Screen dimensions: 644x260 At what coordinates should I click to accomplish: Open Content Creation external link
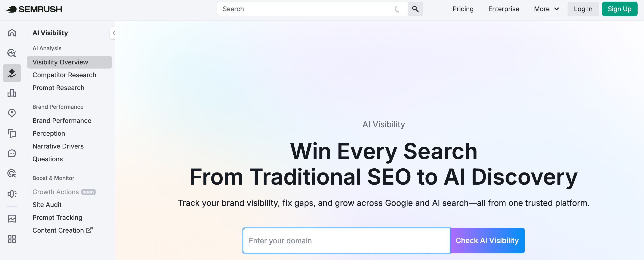pyautogui.click(x=62, y=230)
